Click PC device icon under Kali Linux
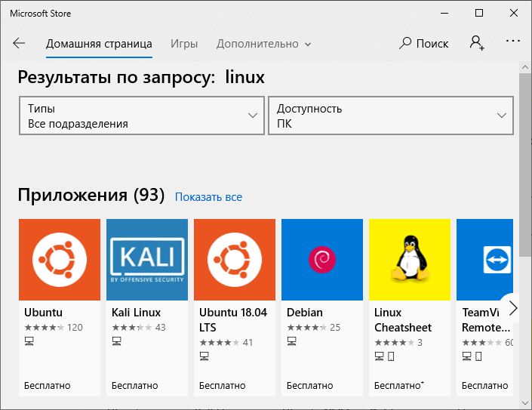This screenshot has height=410, width=532. point(117,341)
